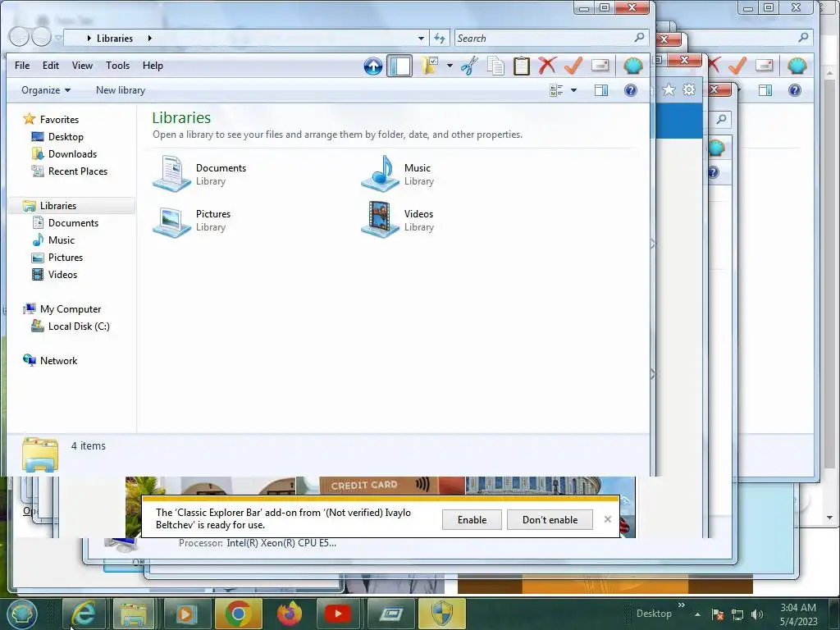
Task: Select Libraries node in navigation pane
Action: [x=58, y=206]
